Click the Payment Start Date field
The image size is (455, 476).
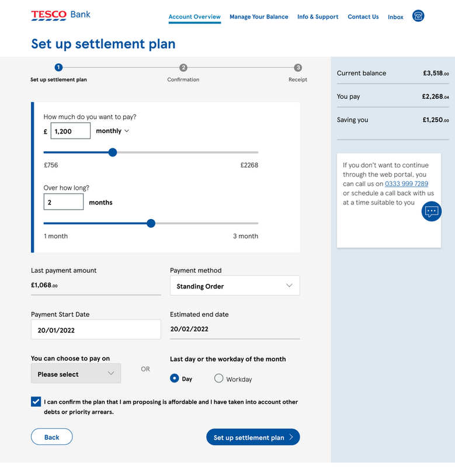click(96, 330)
